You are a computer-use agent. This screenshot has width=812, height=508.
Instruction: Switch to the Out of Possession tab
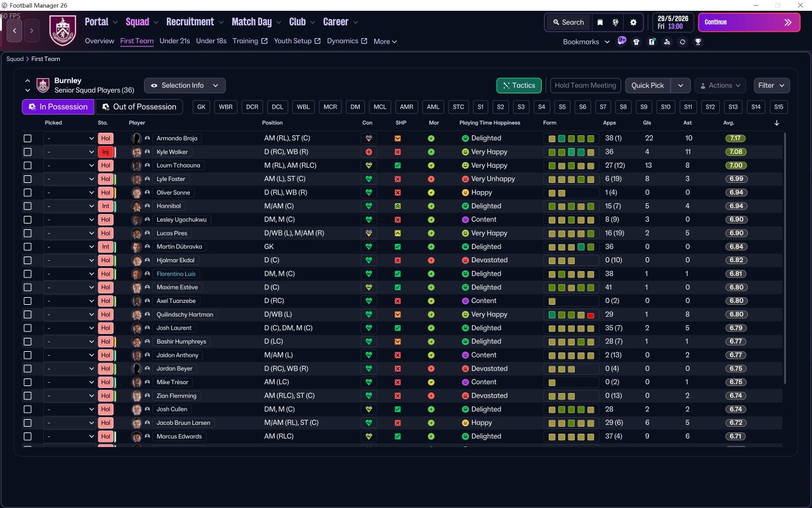click(139, 107)
